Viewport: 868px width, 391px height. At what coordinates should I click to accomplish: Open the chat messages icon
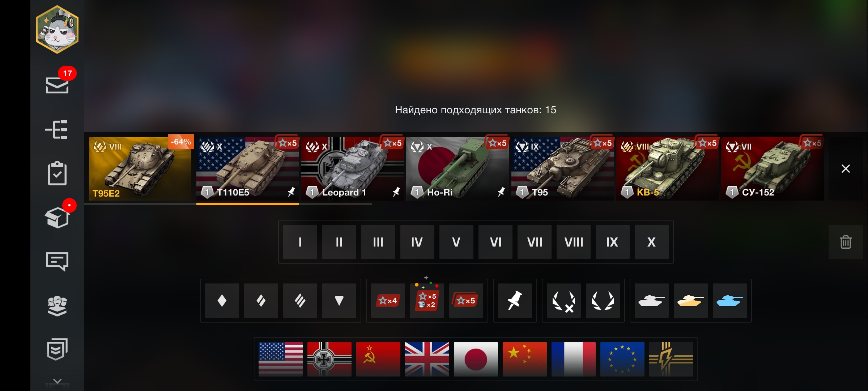click(x=57, y=261)
